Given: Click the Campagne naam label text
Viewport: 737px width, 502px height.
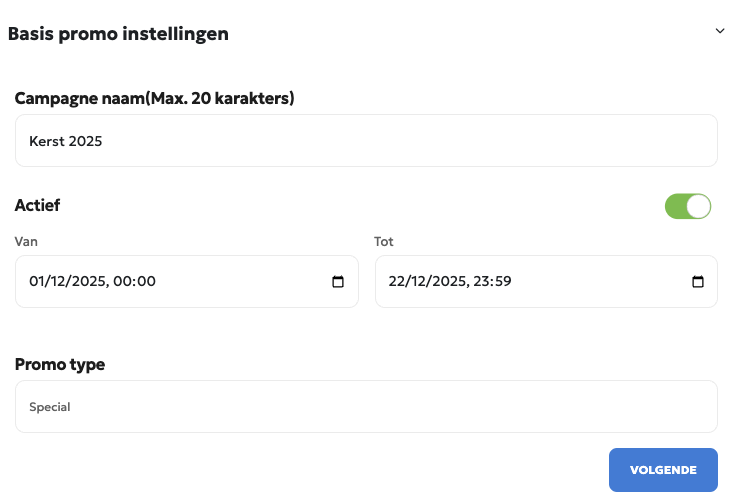Looking at the screenshot, I should point(154,98).
